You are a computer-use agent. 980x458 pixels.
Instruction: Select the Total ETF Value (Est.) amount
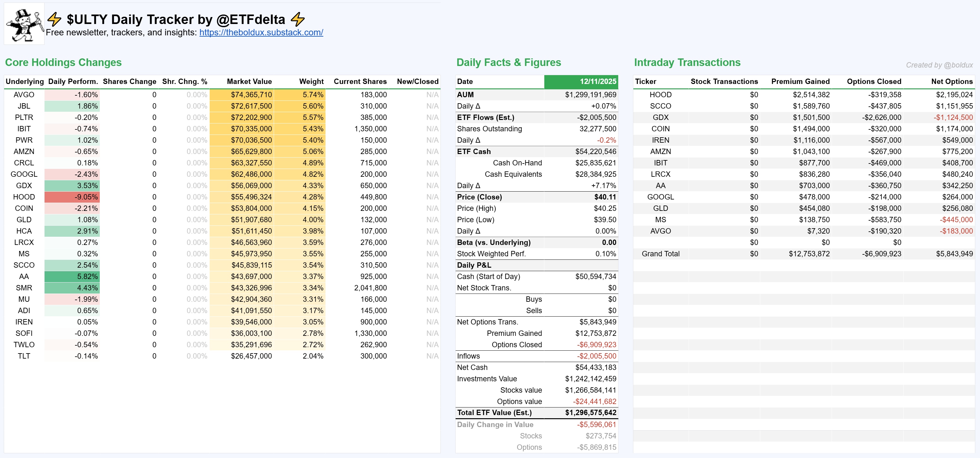pyautogui.click(x=590, y=413)
